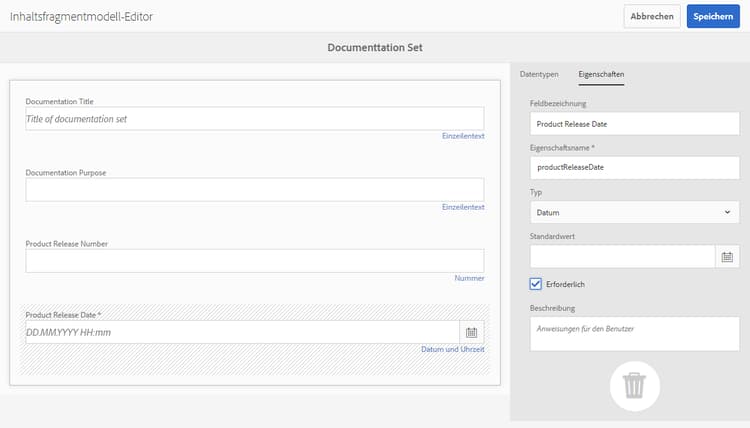750x428 pixels.
Task: Click the Product Release Date input
Action: click(241, 332)
